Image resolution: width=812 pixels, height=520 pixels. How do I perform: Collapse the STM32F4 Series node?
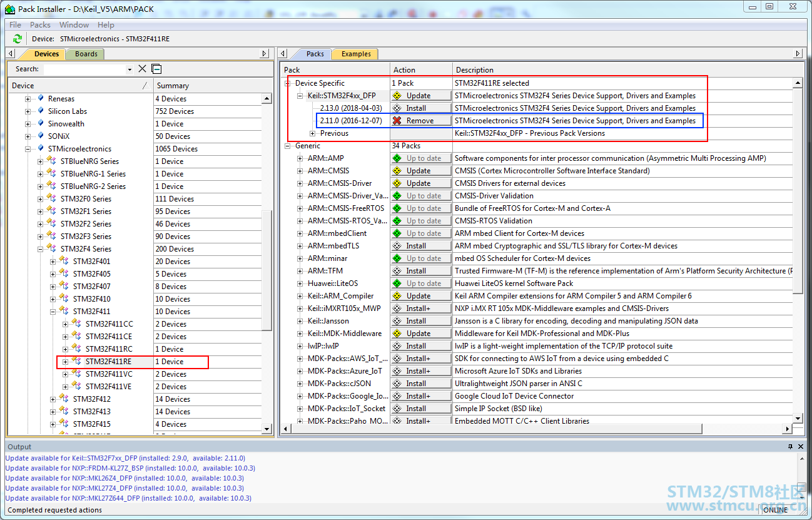(41, 249)
